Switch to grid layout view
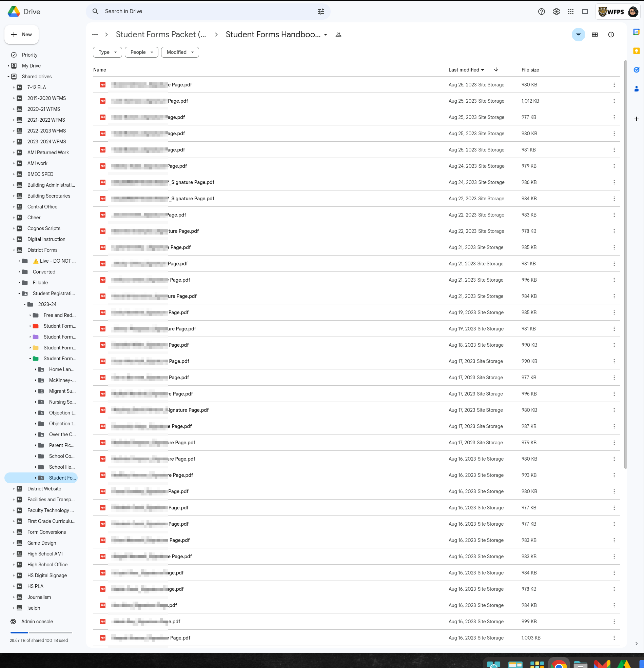 [x=594, y=35]
